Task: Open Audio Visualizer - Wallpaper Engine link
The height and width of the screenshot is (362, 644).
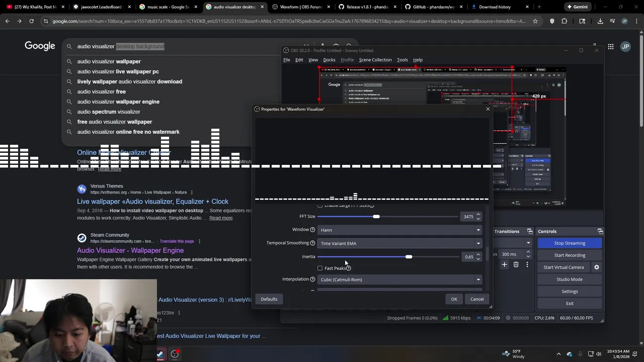Action: coord(130,250)
